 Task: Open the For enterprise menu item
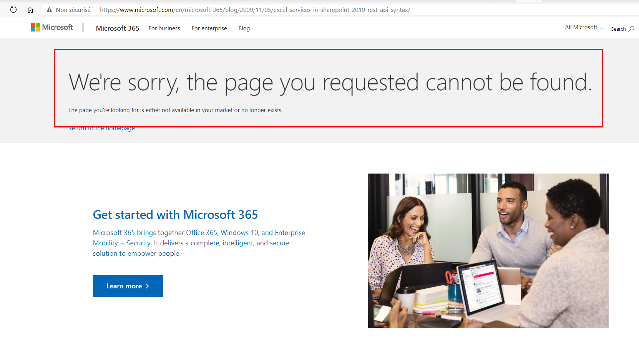point(209,28)
